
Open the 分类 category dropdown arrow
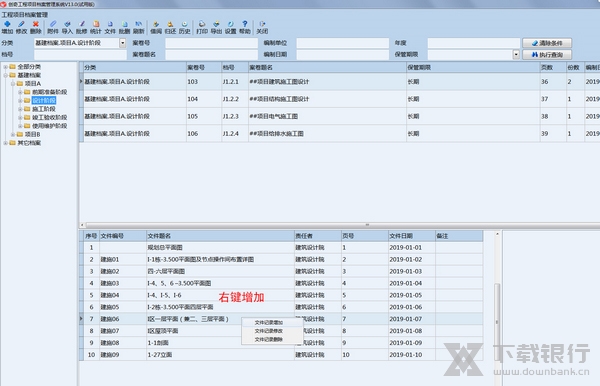122,43
